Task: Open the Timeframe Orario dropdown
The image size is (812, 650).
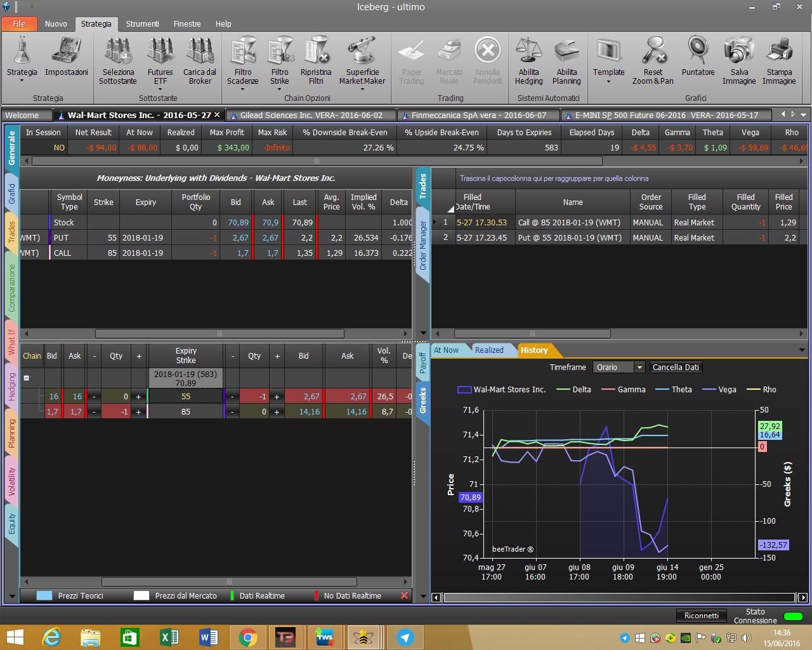Action: click(x=639, y=368)
